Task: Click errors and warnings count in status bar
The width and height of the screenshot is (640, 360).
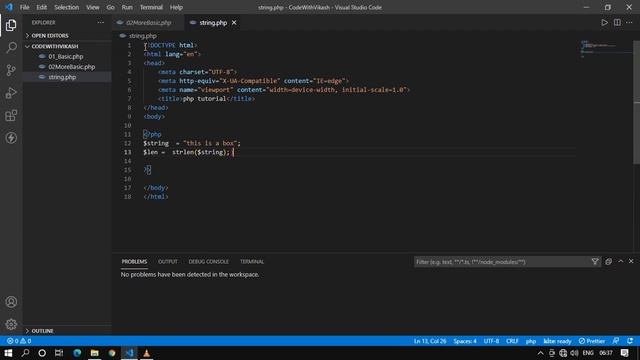Action: pyautogui.click(x=19, y=341)
